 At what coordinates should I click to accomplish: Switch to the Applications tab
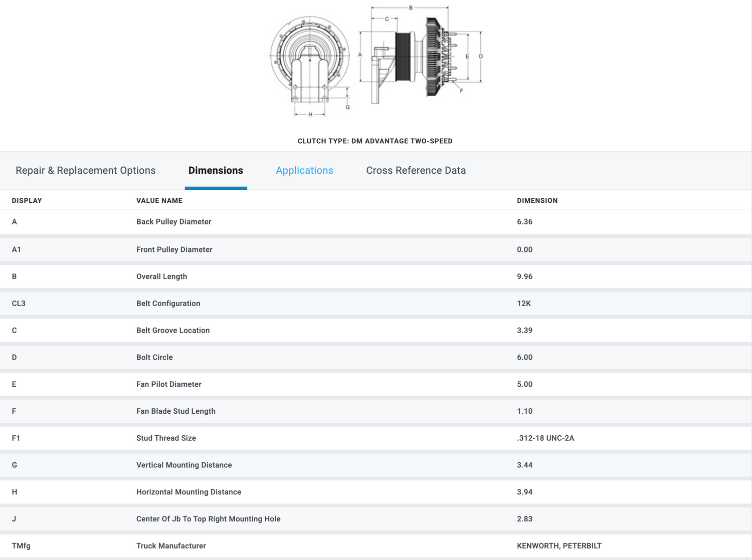point(304,170)
